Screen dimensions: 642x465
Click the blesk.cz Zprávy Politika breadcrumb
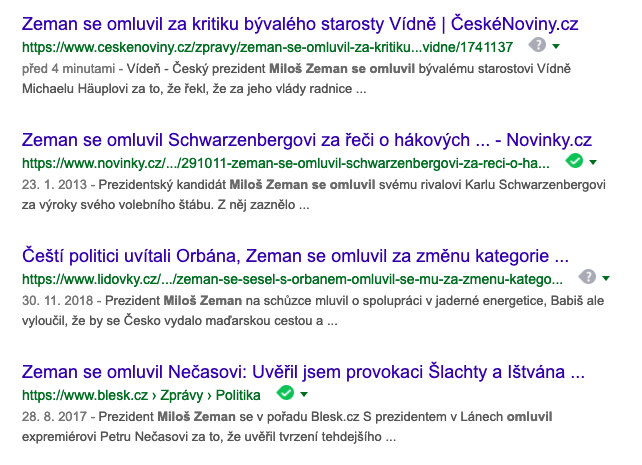click(x=141, y=395)
